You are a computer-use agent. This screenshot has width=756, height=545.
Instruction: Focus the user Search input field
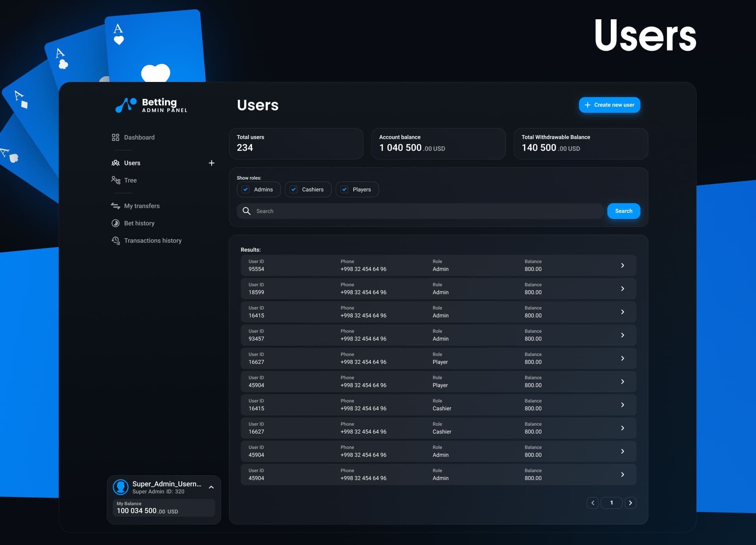coord(425,211)
